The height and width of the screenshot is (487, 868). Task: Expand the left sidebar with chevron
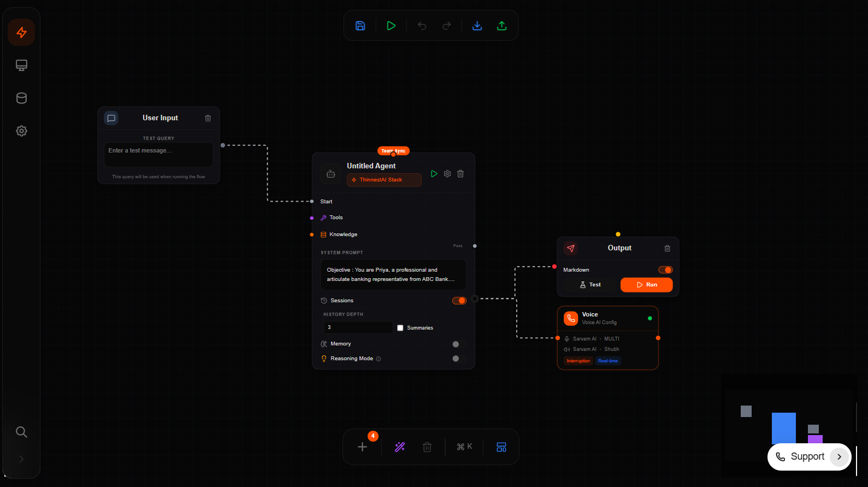click(21, 459)
